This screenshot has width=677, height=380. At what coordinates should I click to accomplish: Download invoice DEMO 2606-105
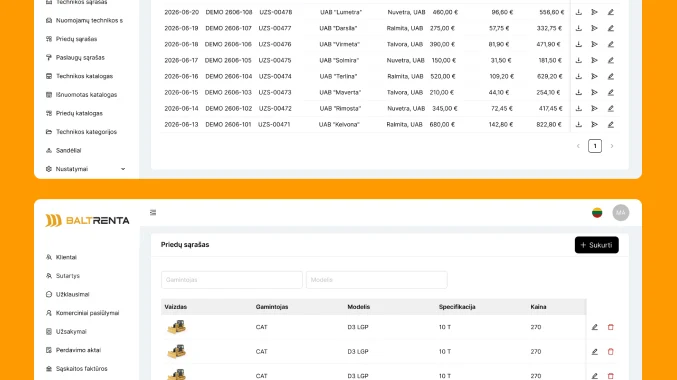point(579,60)
